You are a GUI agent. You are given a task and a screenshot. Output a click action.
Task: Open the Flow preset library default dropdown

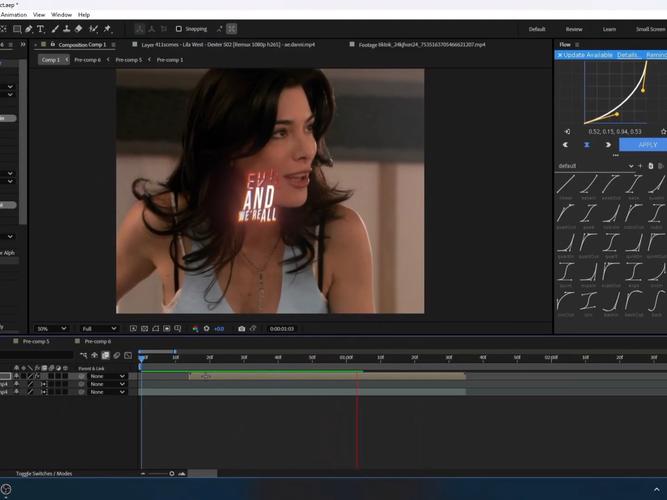pyautogui.click(x=596, y=166)
